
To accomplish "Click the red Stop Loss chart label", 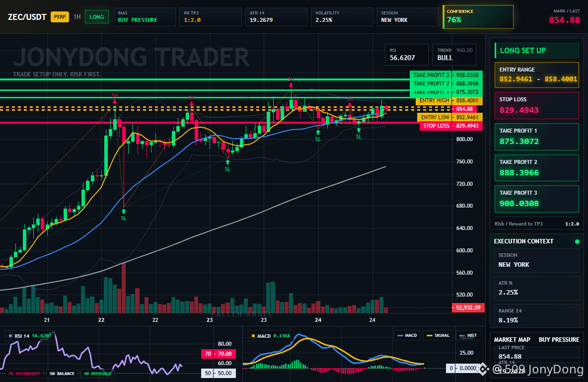I will (x=436, y=126).
